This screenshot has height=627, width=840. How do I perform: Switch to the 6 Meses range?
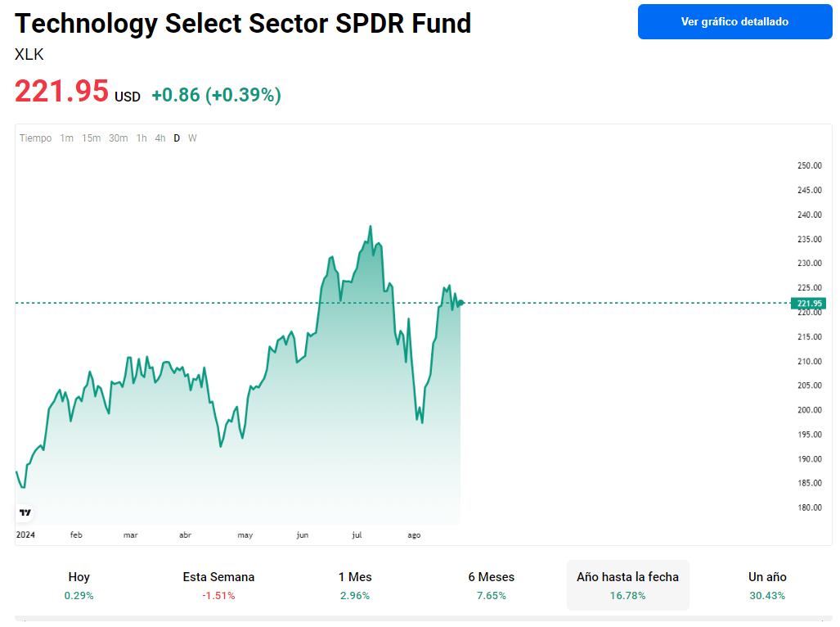pyautogui.click(x=491, y=585)
